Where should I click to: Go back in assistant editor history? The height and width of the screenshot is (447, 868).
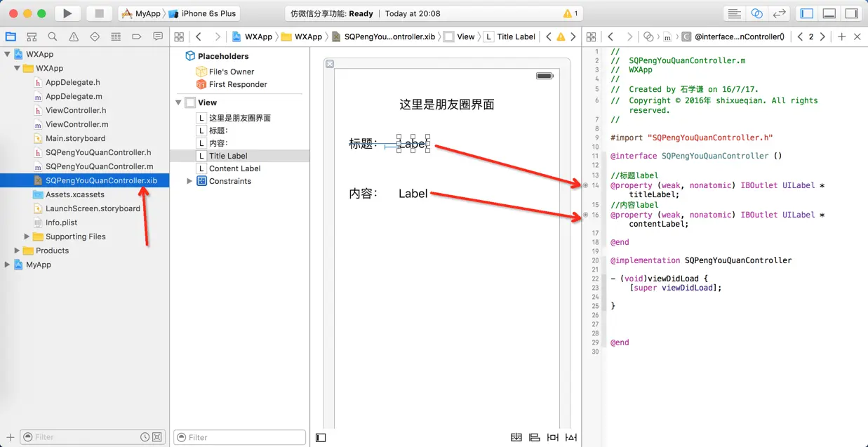click(x=610, y=37)
